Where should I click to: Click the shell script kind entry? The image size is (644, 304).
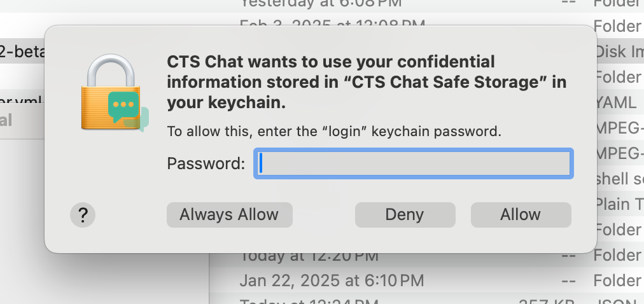pyautogui.click(x=618, y=179)
